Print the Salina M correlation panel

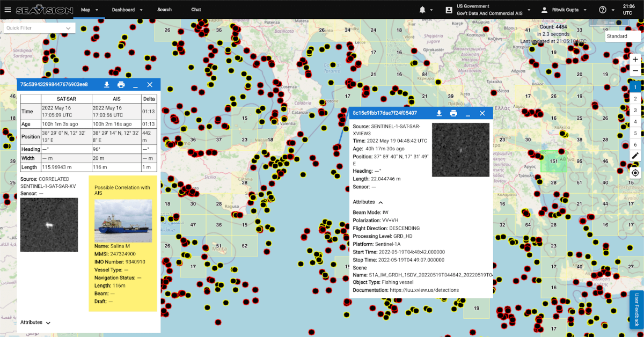pos(121,85)
